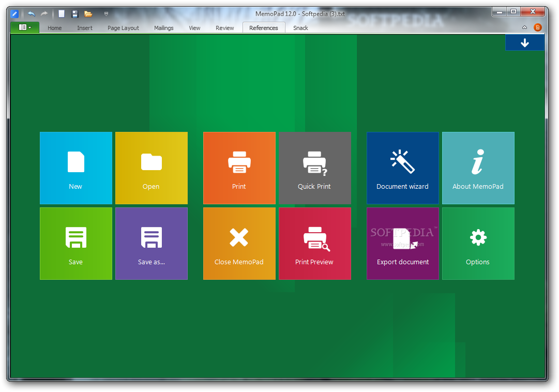Click the blank page icon in title bar

[62, 14]
